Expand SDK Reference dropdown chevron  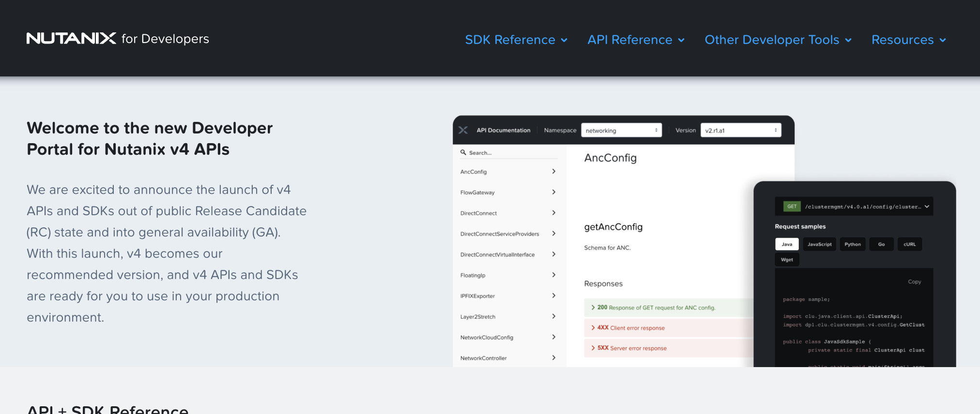(x=564, y=40)
